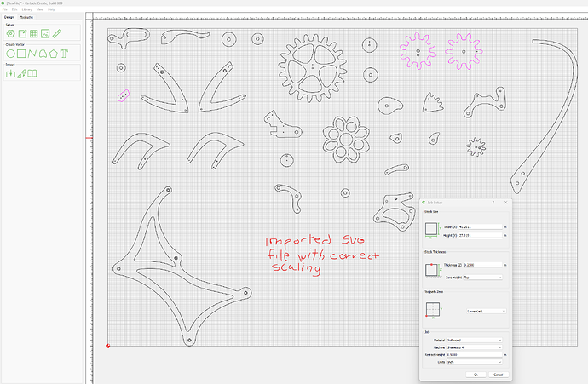Open the View menu
Image resolution: width=588 pixels, height=384 pixels.
pos(40,9)
